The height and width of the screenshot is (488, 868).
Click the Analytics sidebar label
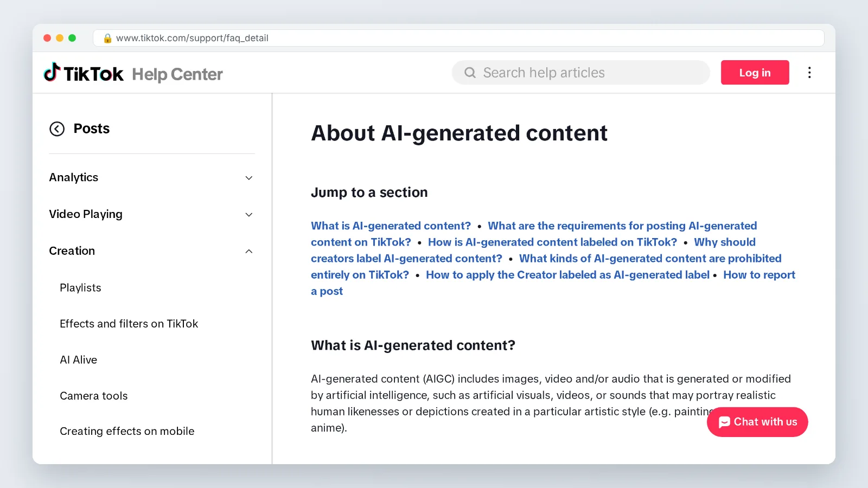pos(74,178)
